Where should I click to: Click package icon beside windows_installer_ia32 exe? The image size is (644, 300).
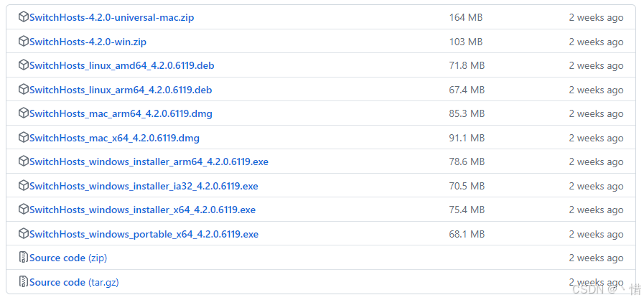point(24,186)
